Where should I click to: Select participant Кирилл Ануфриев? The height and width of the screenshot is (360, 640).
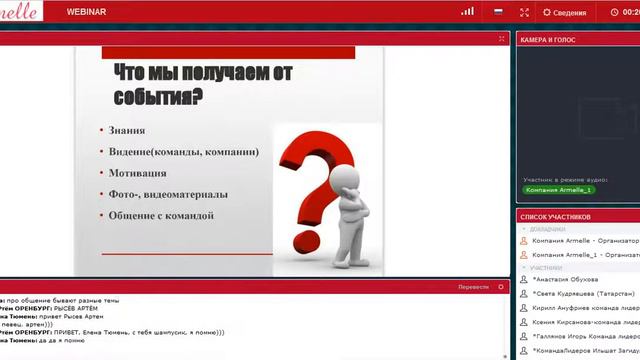click(x=579, y=308)
